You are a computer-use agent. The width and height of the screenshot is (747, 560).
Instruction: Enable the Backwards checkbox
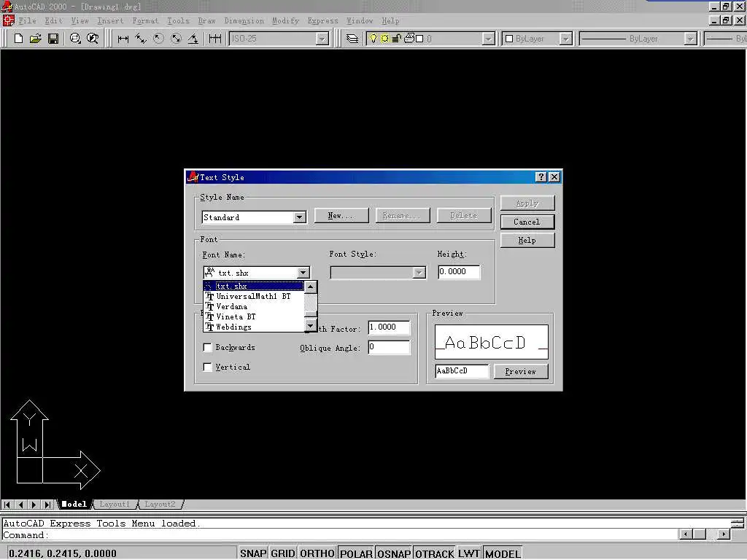[x=208, y=348]
